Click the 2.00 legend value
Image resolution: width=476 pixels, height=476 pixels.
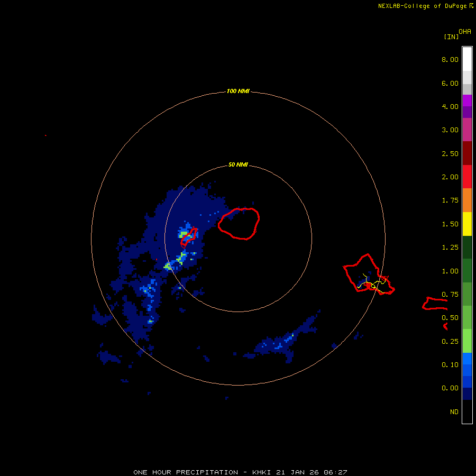coord(450,177)
